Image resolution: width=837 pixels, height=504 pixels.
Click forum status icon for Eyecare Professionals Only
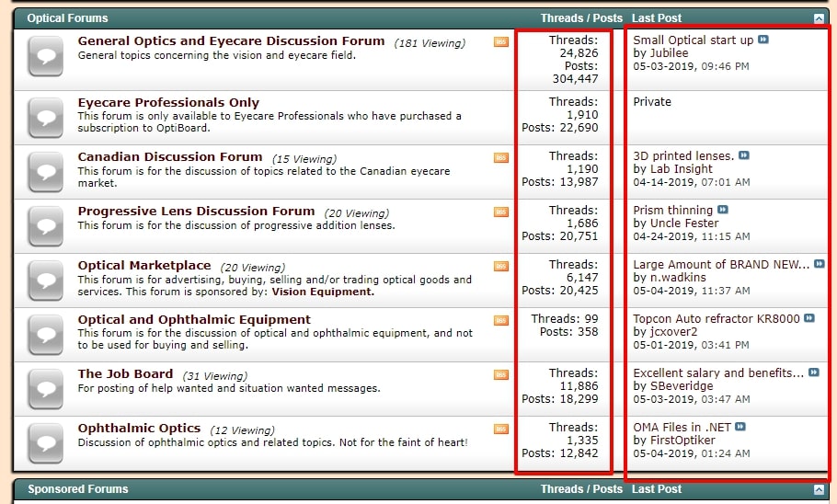(x=45, y=117)
